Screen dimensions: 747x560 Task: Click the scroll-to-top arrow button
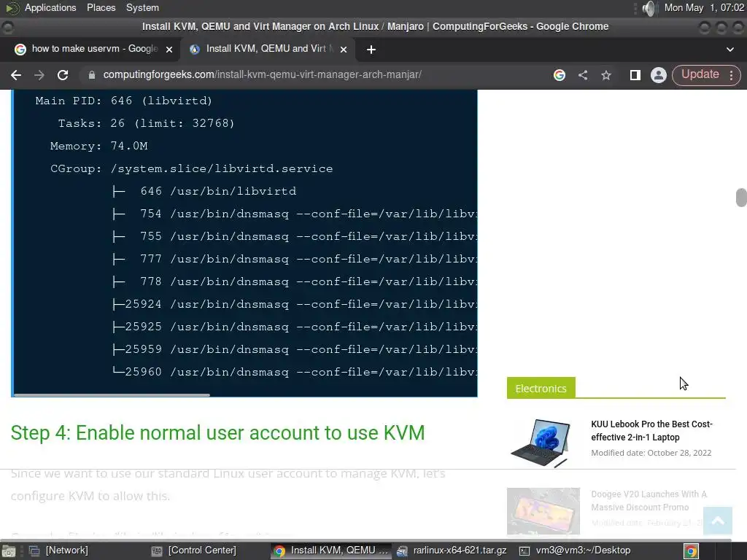tap(718, 521)
